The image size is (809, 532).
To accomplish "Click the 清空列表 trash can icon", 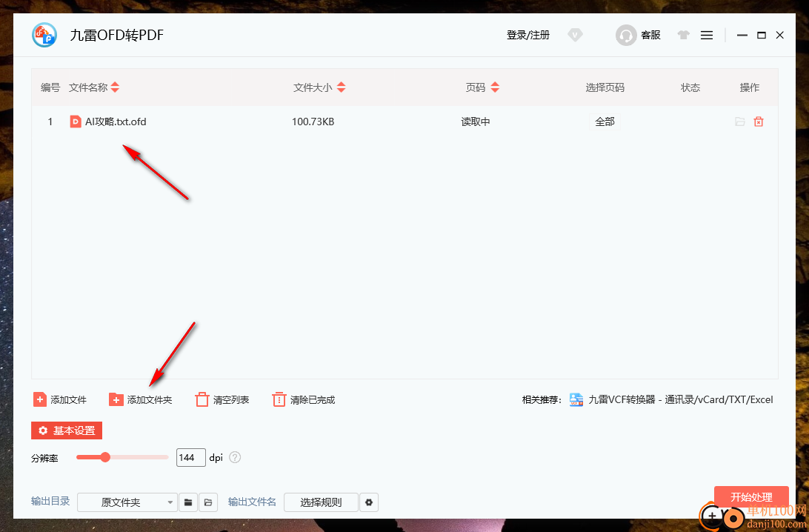I will click(202, 399).
